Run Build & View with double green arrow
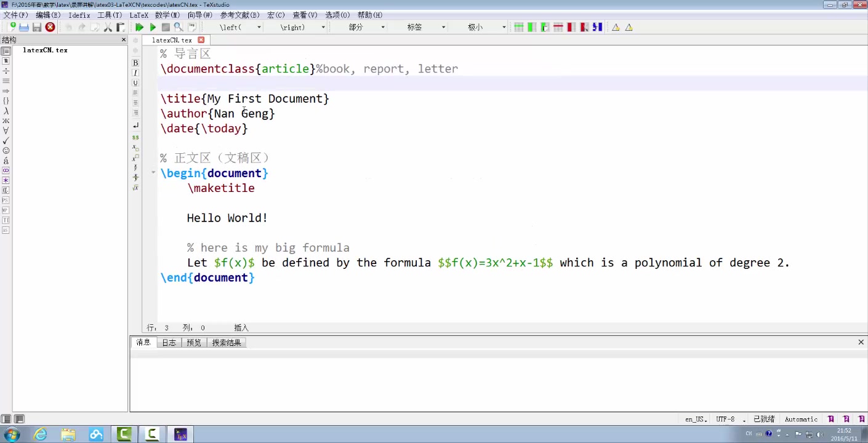Image resolution: width=868 pixels, height=443 pixels. [140, 27]
